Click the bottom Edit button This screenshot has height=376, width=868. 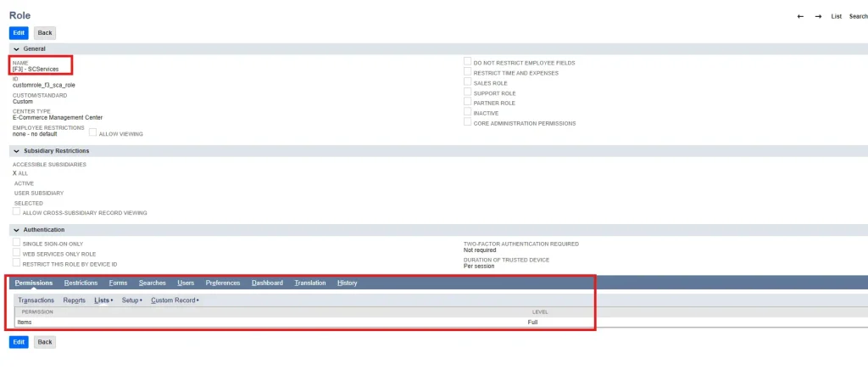(19, 342)
